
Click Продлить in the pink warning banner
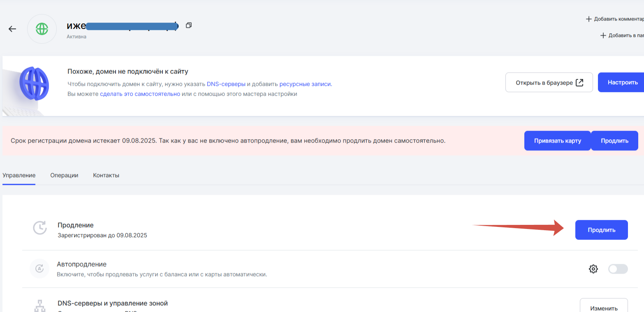click(x=614, y=141)
